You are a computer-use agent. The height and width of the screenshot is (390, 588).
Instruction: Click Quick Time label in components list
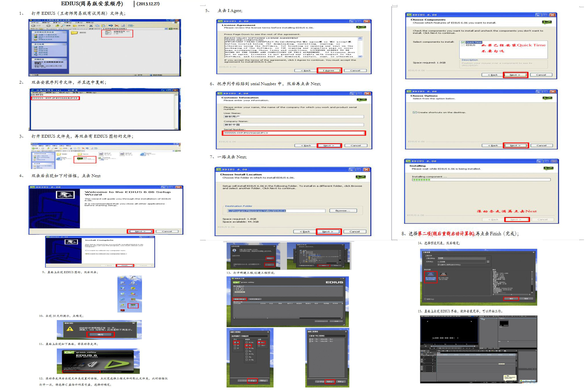[x=474, y=42]
